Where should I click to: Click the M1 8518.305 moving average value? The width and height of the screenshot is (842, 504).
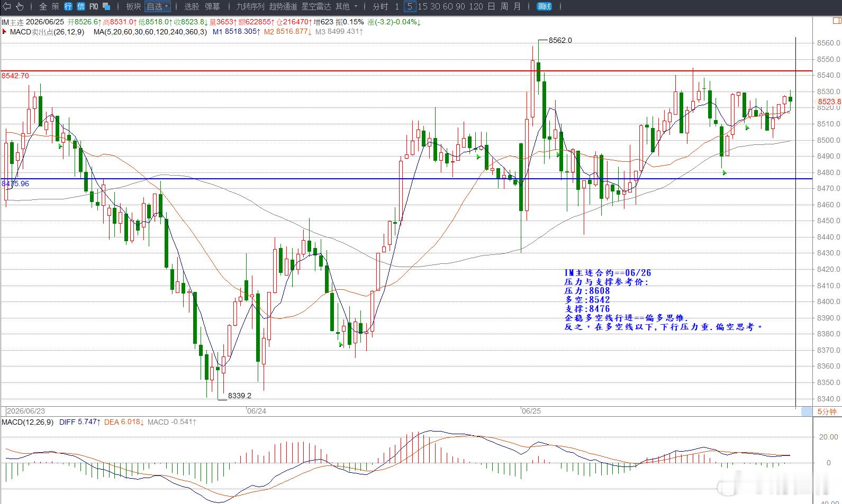coord(237,32)
